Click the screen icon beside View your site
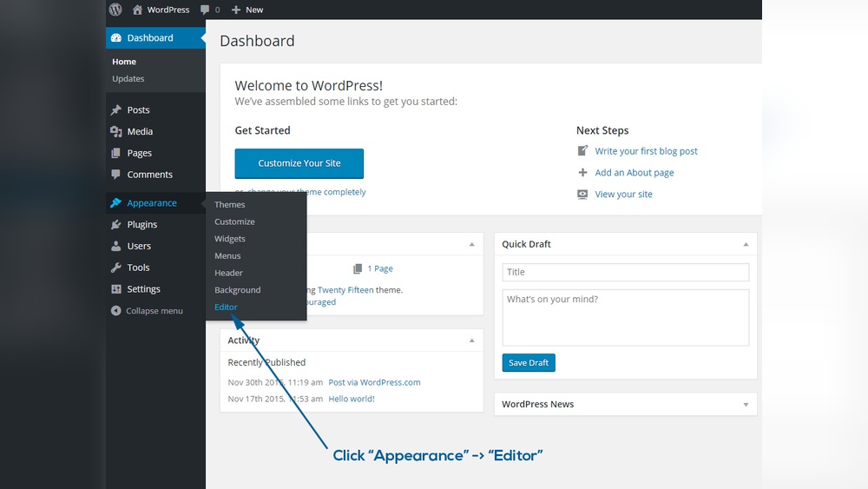The width and height of the screenshot is (868, 489). (x=582, y=195)
